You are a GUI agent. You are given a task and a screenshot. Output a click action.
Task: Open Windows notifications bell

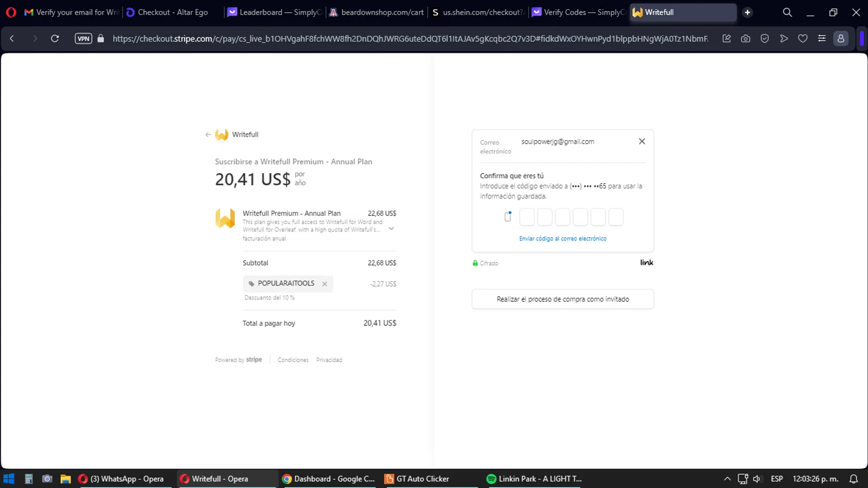tap(854, 479)
